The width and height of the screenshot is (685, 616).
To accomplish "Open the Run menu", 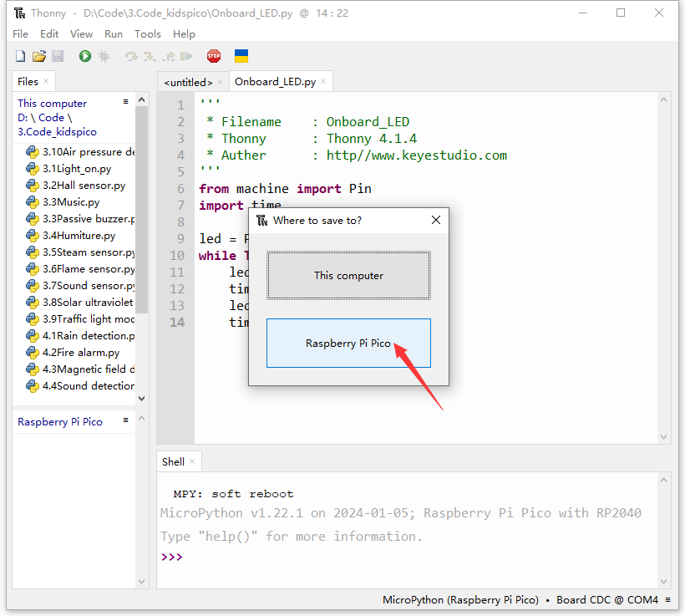I will 114,34.
